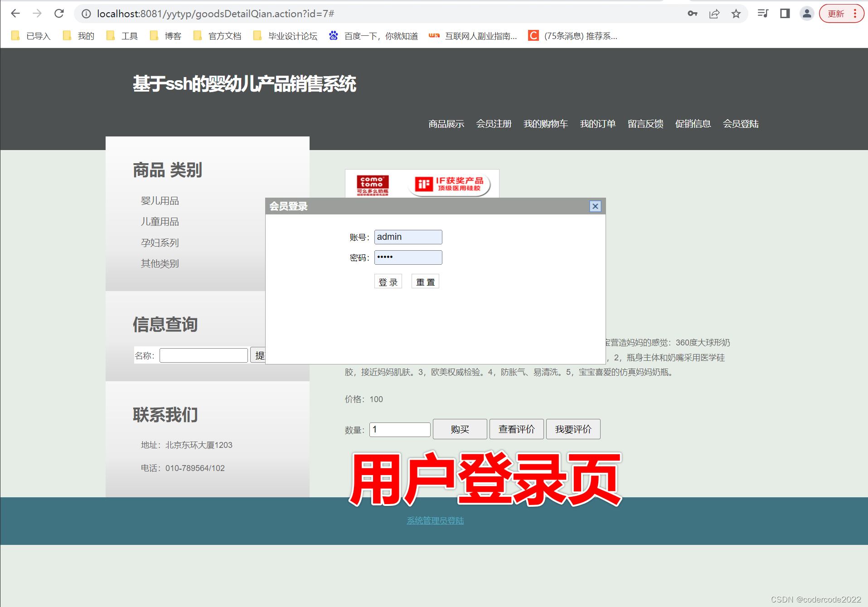View site information icon in address bar
Viewport: 868px width, 607px height.
click(86, 14)
